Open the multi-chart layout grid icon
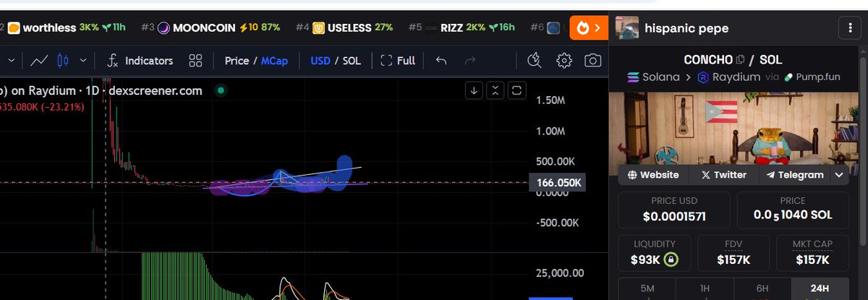868x300 pixels. pyautogui.click(x=195, y=61)
